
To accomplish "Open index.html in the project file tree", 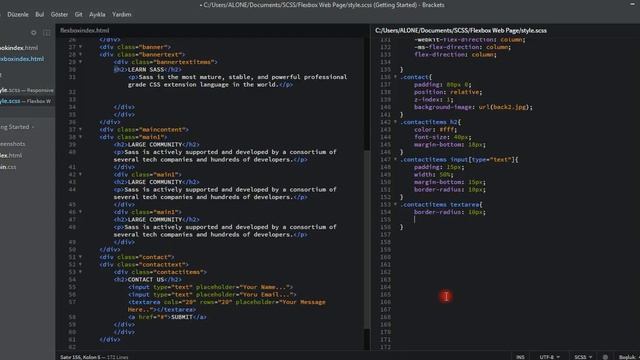I will click(x=11, y=155).
